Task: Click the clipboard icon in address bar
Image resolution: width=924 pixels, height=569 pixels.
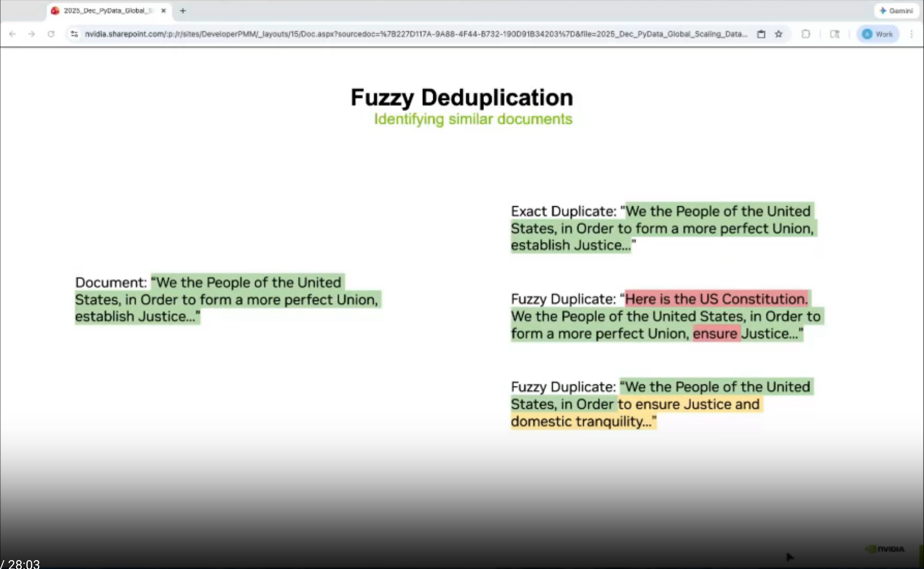Action: click(761, 34)
